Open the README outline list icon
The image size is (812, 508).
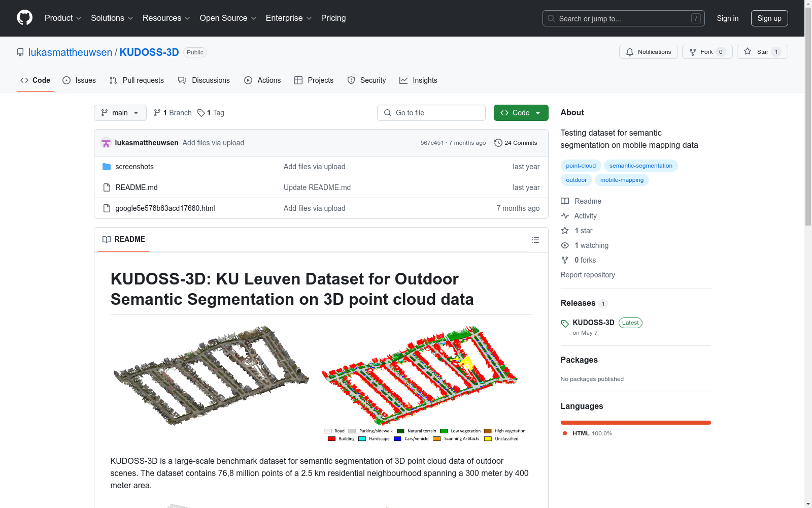(x=535, y=240)
